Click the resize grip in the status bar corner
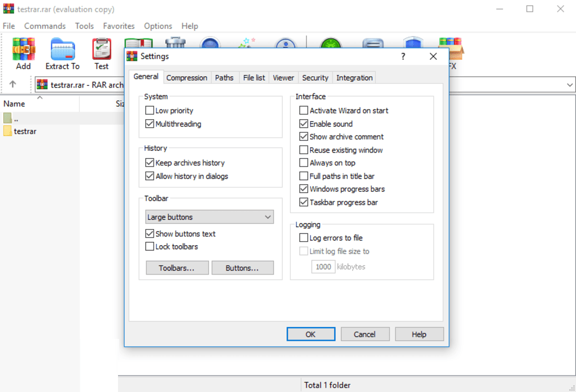The width and height of the screenshot is (576, 392). tap(571, 387)
